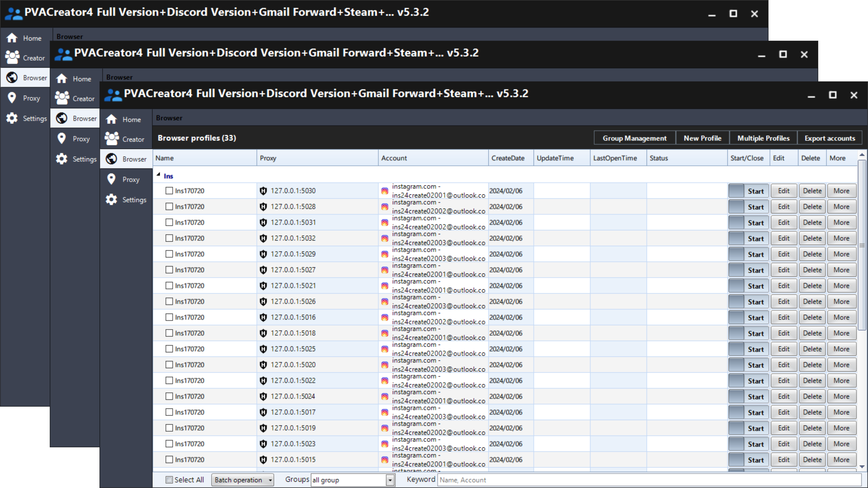Screen dimensions: 868x488
Task: Click the Instagram icon in the first account row
Action: coord(385,191)
